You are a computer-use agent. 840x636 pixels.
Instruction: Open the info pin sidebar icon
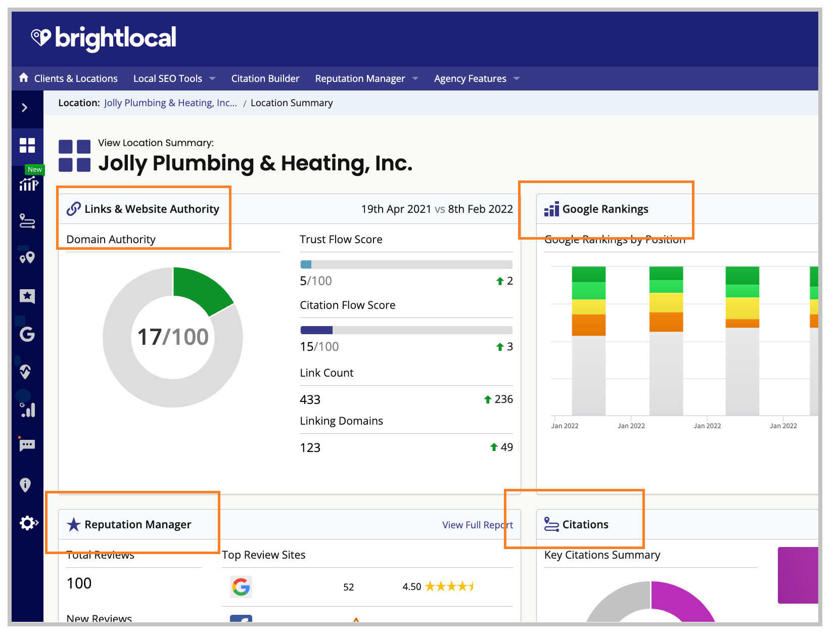coord(25,485)
